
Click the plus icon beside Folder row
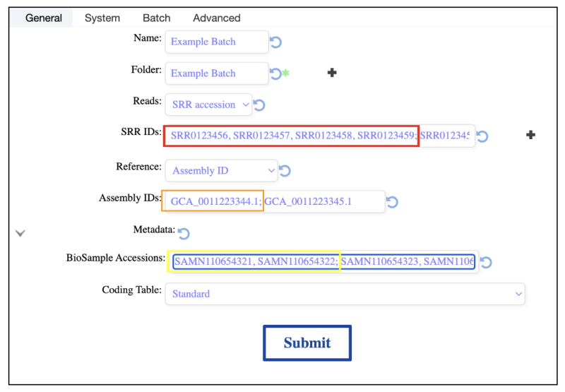pos(332,73)
